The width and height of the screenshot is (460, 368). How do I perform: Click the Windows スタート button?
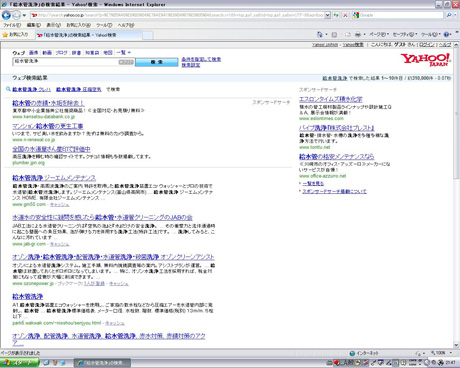(x=19, y=363)
